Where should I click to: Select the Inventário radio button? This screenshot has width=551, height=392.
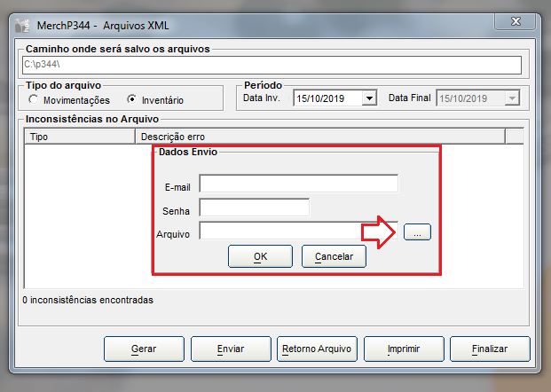click(132, 99)
